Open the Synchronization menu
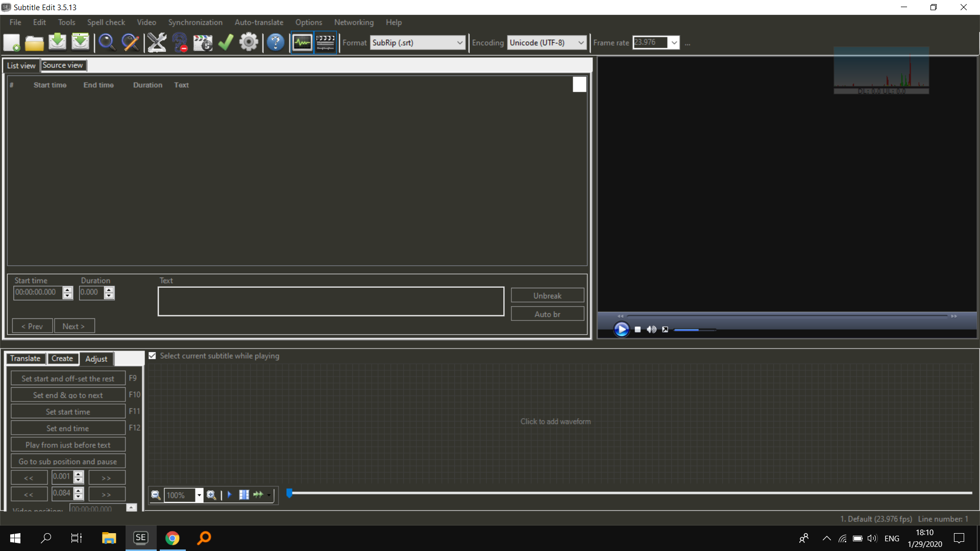 (195, 22)
